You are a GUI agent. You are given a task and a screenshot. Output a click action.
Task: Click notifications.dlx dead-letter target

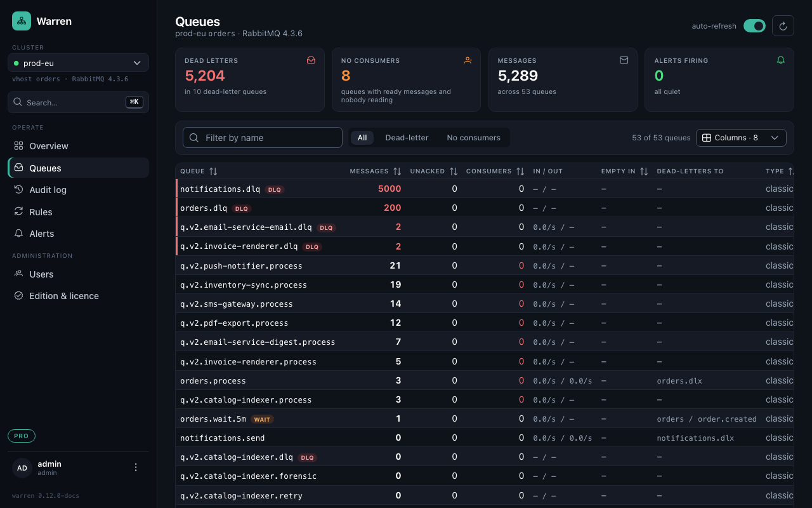click(x=695, y=438)
